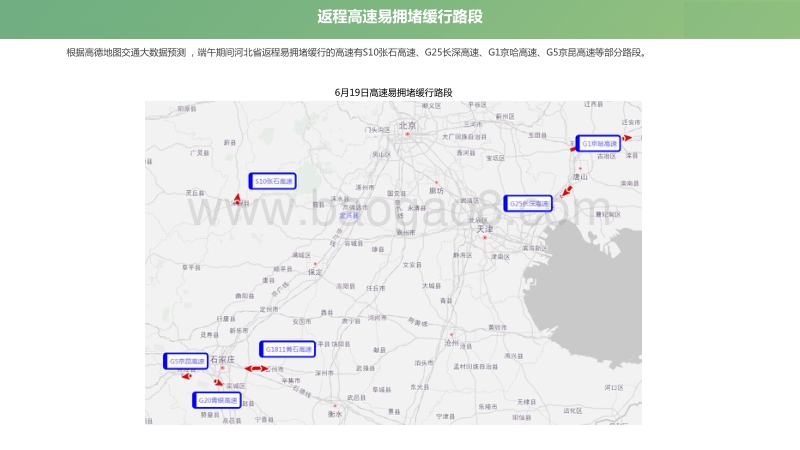This screenshot has height=450, width=800.
Task: Click the 任丘市 map label
Action: 376,288
